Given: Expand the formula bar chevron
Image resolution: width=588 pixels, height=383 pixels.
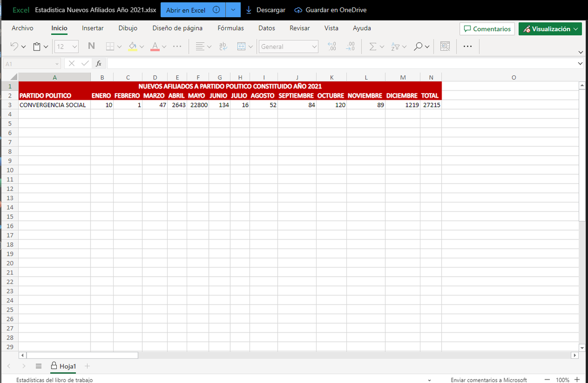Looking at the screenshot, I should click(x=581, y=64).
